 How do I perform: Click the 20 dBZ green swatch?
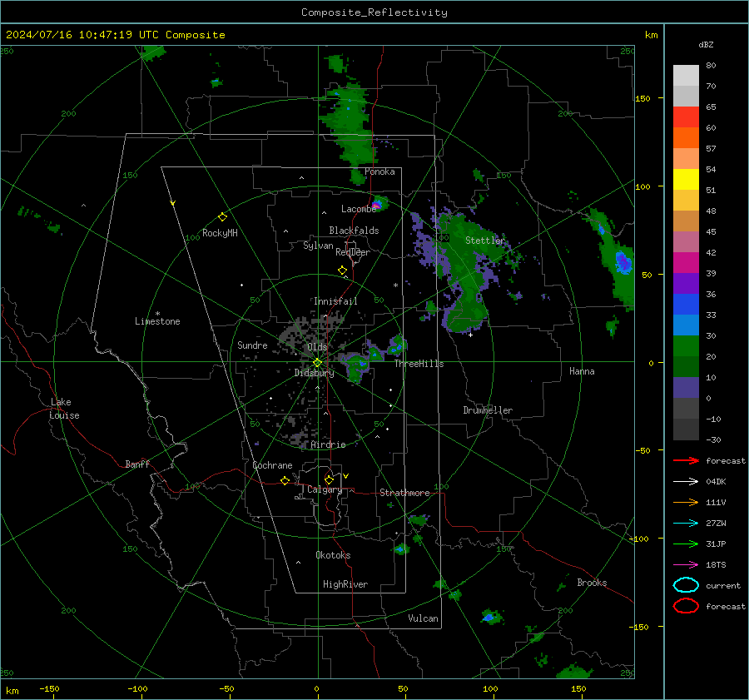(x=686, y=345)
